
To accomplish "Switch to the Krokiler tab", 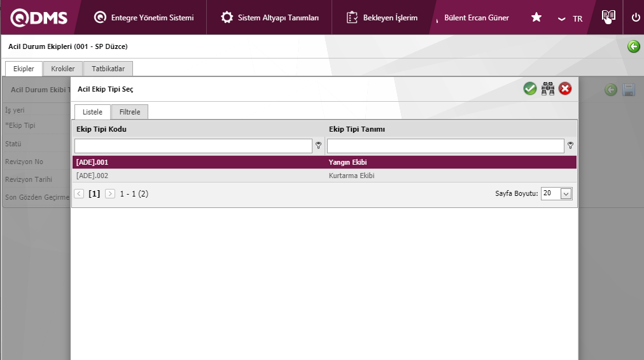I will tap(63, 69).
